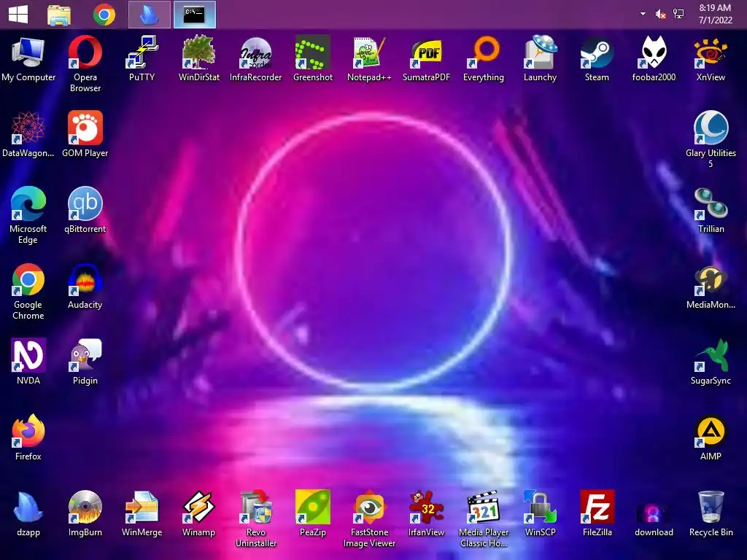Open the taskbar clock and date
747x560 pixels.
click(x=715, y=14)
